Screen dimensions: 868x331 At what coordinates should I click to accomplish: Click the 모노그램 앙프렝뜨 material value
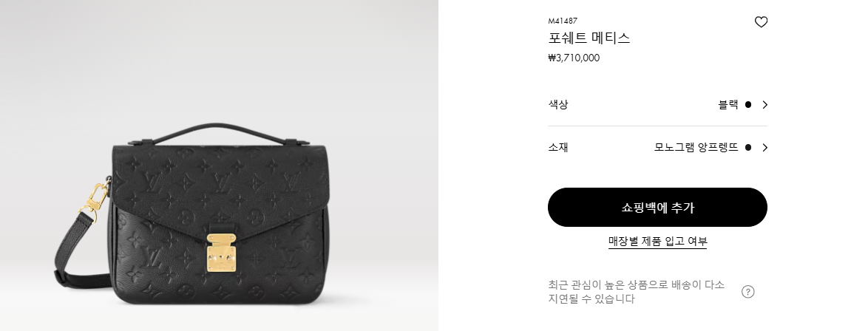tap(696, 147)
